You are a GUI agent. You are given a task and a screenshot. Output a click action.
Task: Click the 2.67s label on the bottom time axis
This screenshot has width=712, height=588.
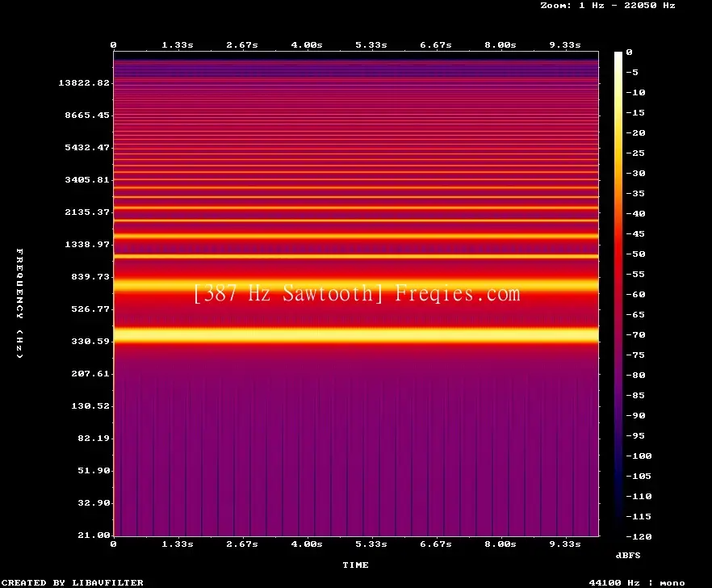click(x=242, y=544)
